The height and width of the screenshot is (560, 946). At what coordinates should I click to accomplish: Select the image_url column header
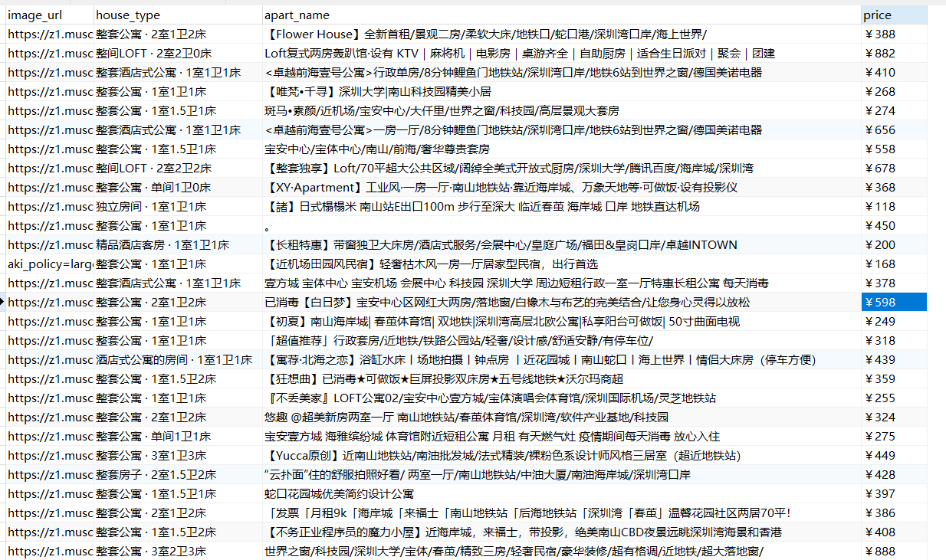tap(31, 15)
